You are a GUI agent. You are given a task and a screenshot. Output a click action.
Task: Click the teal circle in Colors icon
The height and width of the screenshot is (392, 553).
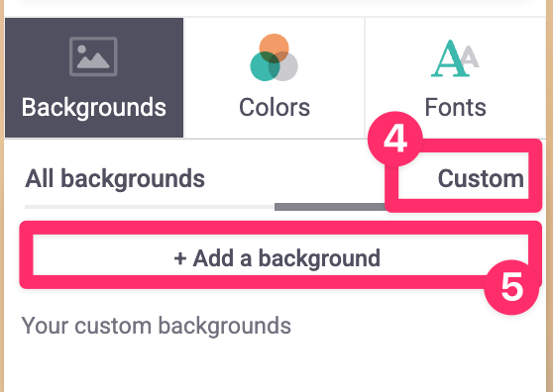click(264, 66)
